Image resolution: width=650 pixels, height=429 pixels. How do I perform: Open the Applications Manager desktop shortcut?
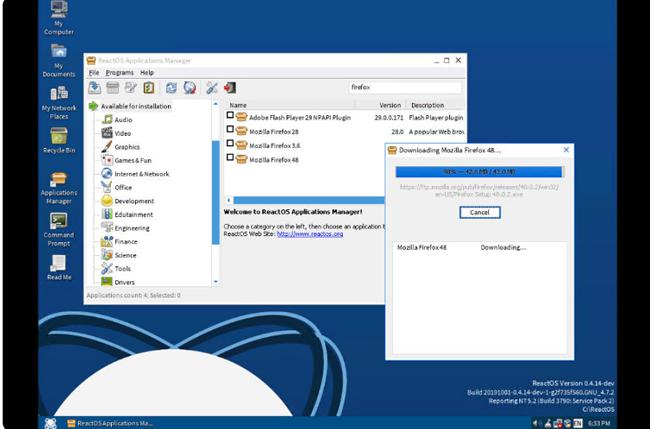(x=59, y=180)
